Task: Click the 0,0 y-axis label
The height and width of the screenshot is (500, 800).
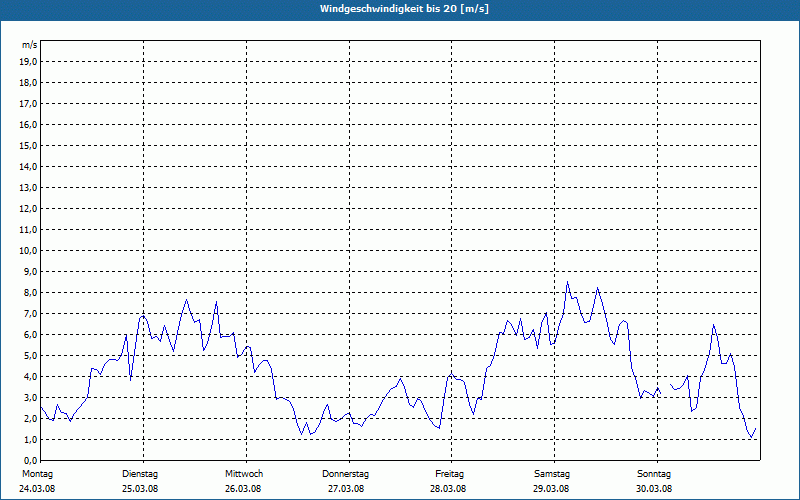Action: click(x=31, y=461)
